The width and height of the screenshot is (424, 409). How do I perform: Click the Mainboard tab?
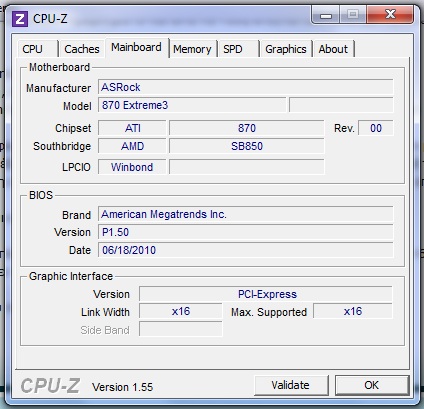pyautogui.click(x=136, y=48)
